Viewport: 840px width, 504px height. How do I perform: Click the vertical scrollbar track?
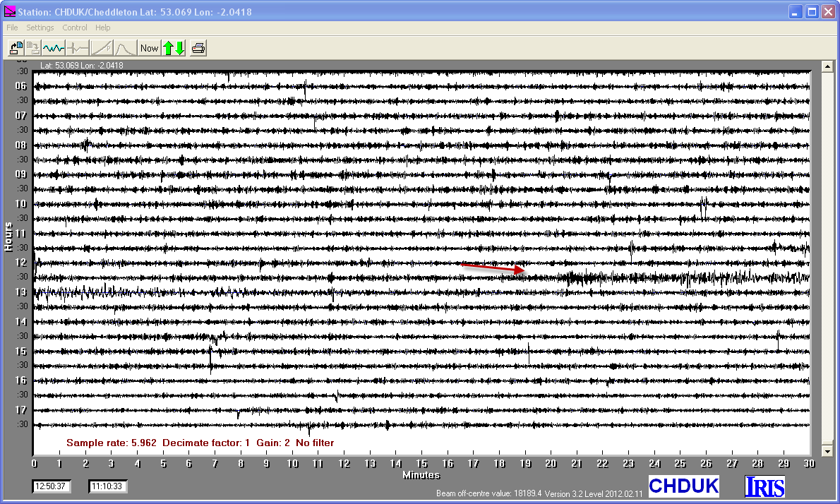(827, 257)
